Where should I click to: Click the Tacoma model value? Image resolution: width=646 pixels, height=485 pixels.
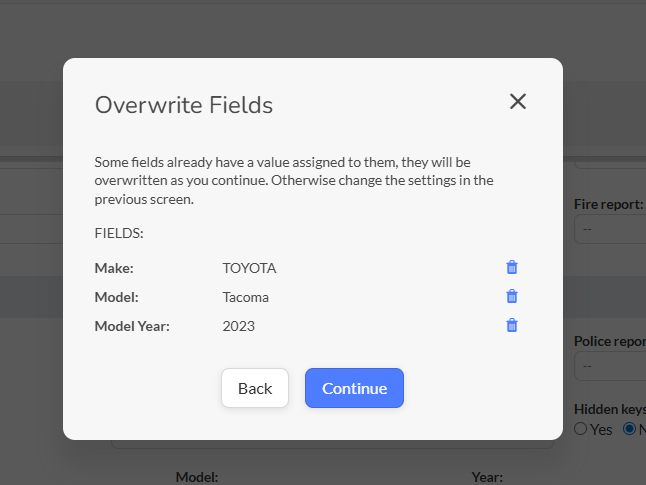pyautogui.click(x=245, y=297)
